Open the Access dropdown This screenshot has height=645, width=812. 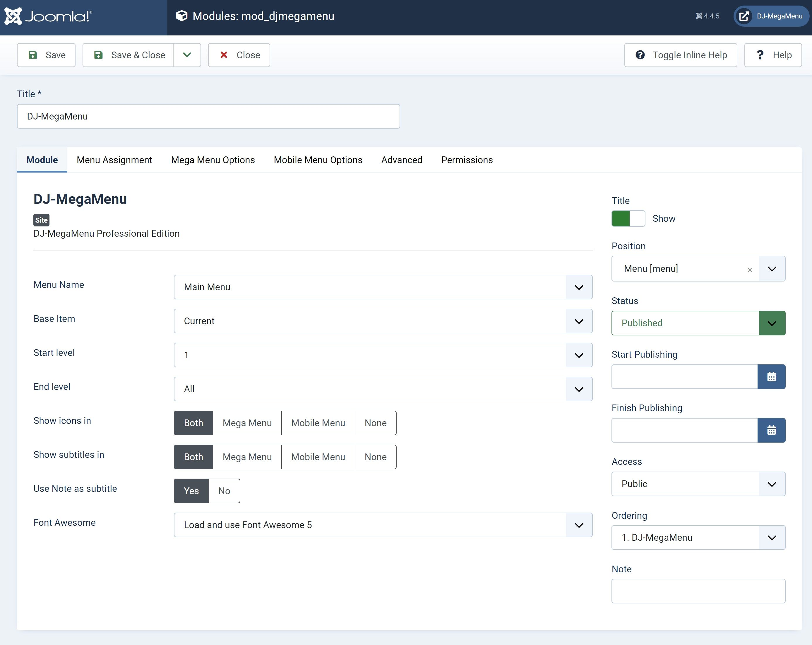pyautogui.click(x=698, y=484)
